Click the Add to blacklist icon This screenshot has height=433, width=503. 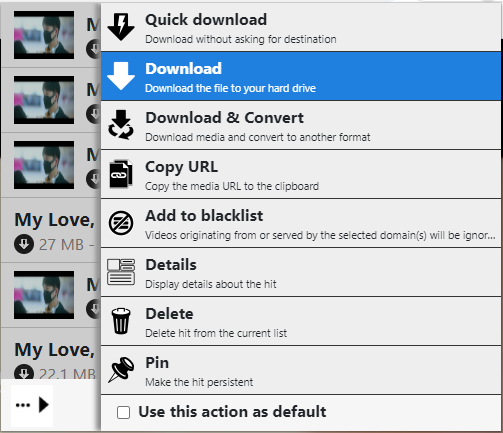coord(121,223)
